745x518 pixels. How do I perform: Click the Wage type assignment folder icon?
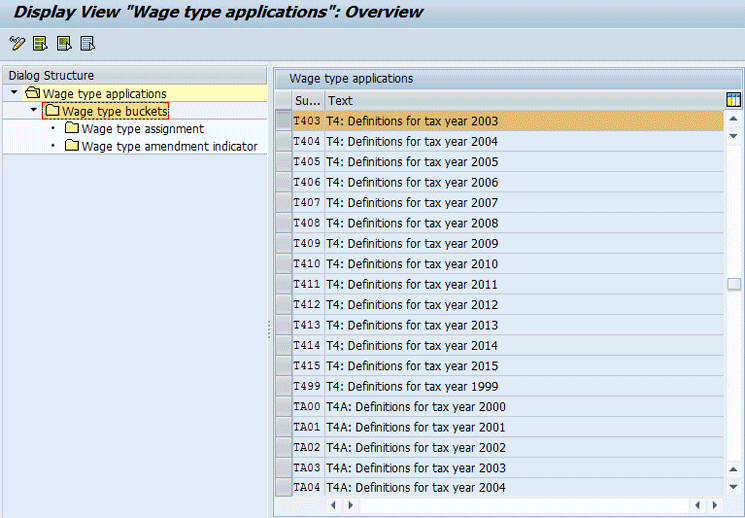[x=71, y=129]
